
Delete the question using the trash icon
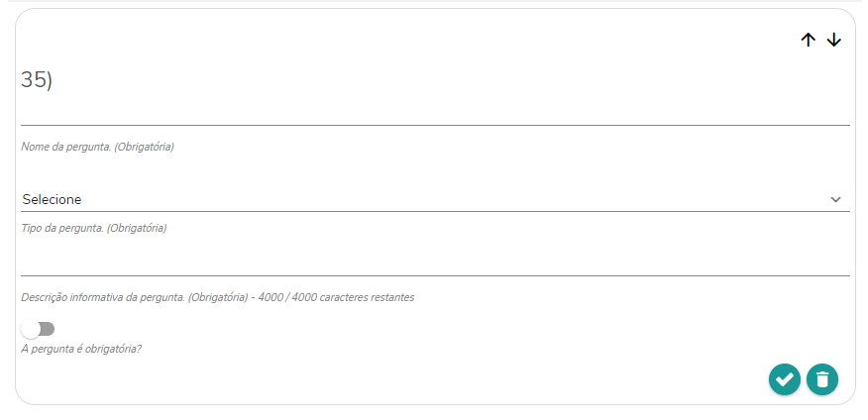tap(822, 378)
